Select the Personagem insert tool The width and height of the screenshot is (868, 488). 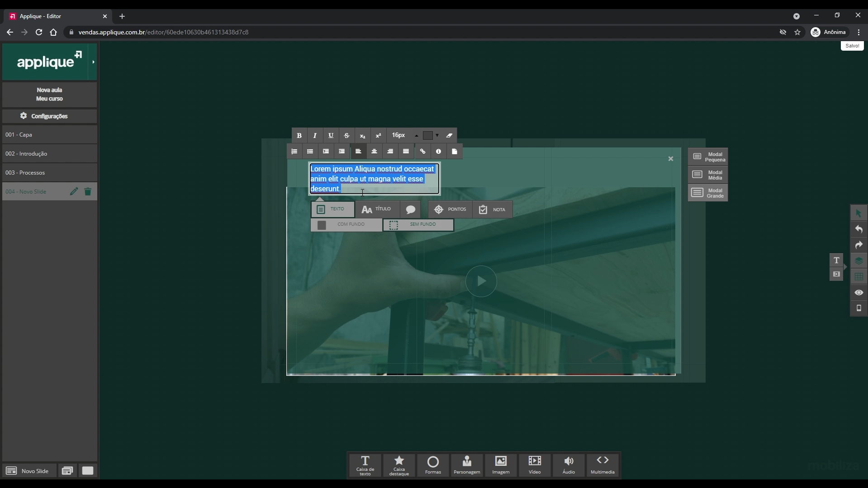466,465
